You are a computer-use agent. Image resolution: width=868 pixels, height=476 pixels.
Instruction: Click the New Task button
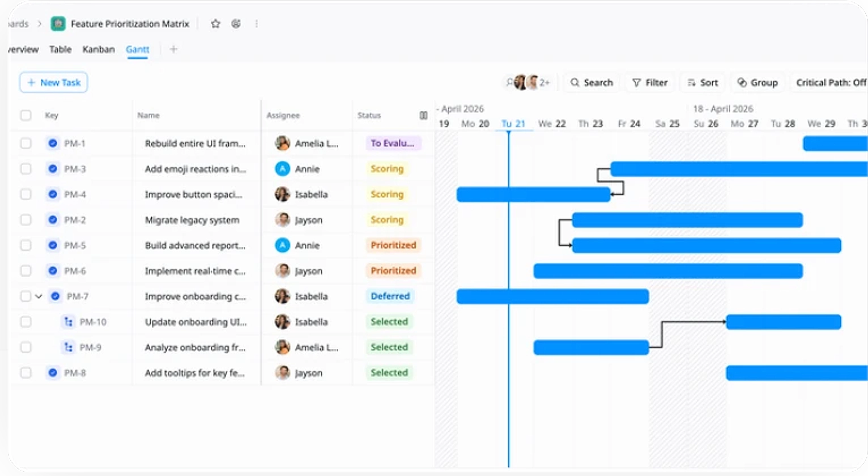click(x=54, y=83)
